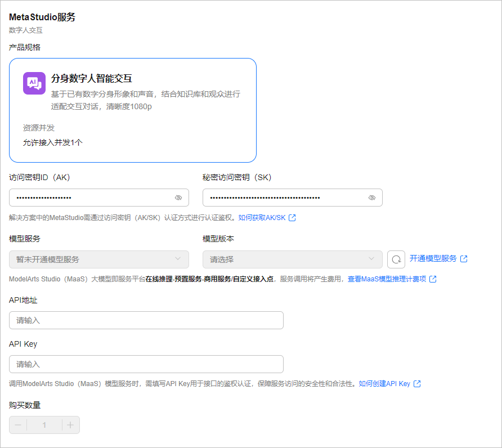This screenshot has height=448, width=502.
Task: Click the 资源并发 label
Action: 39,128
